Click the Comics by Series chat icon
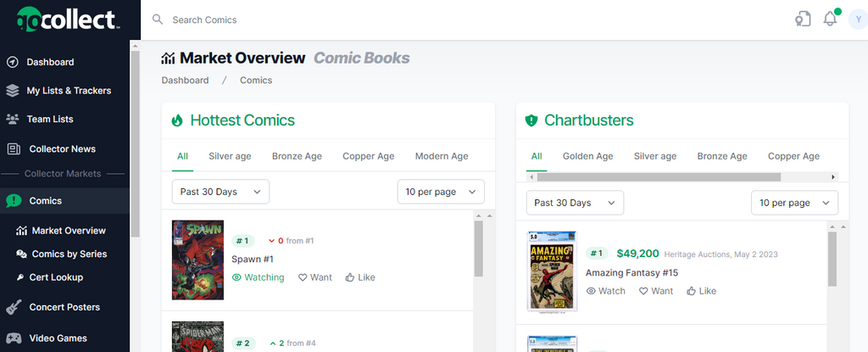The height and width of the screenshot is (352, 868). [21, 254]
